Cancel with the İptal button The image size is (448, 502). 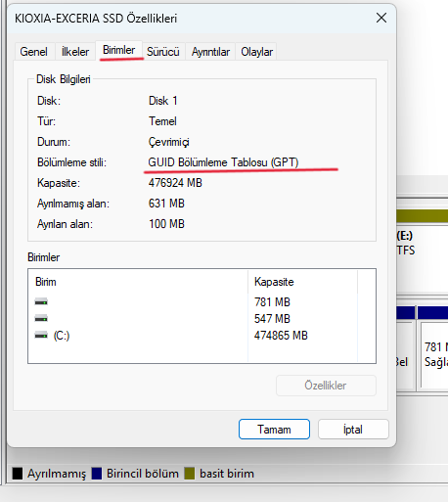click(353, 430)
